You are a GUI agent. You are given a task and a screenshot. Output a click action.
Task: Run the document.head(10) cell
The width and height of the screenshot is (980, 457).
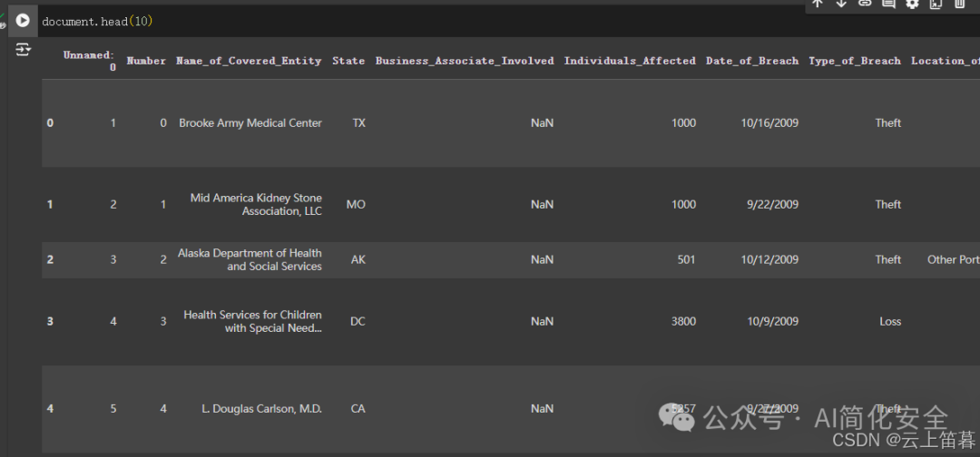[x=23, y=21]
